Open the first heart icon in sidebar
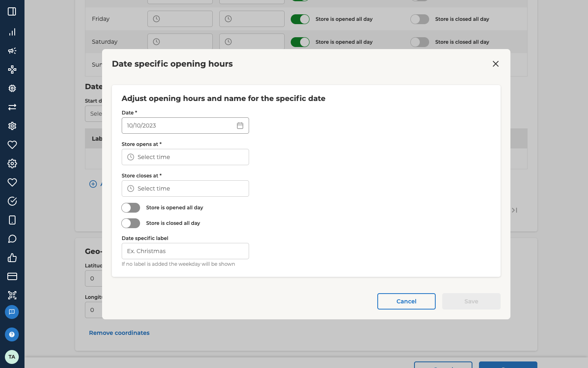Image resolution: width=588 pixels, height=368 pixels. (x=12, y=145)
